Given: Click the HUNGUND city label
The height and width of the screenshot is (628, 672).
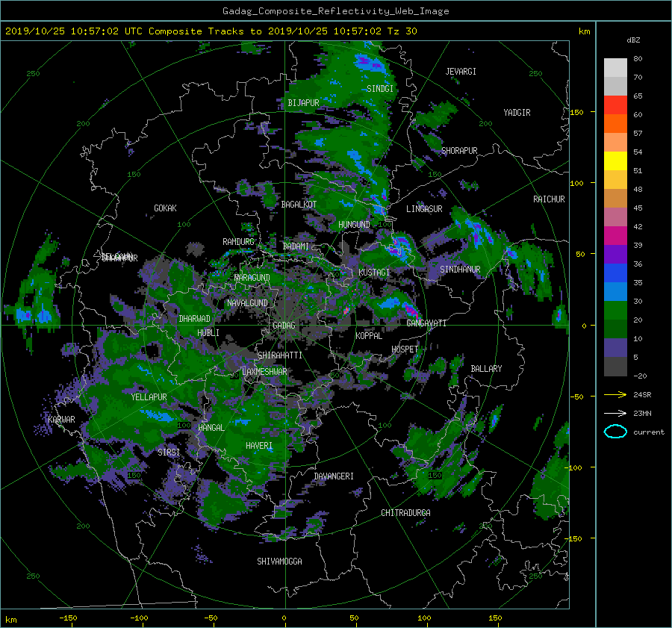Looking at the screenshot, I should click(354, 225).
